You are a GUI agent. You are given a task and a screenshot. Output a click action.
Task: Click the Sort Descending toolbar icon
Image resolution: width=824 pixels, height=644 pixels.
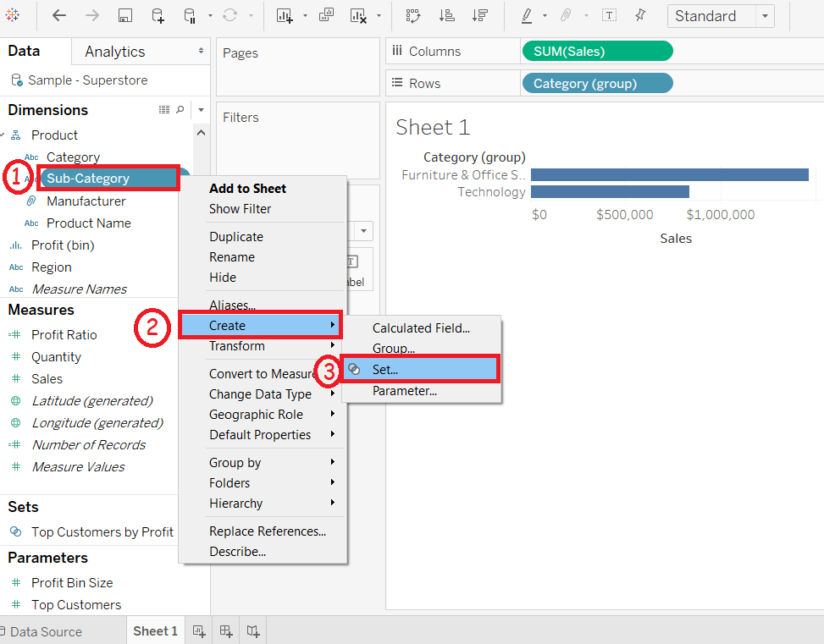pyautogui.click(x=479, y=15)
